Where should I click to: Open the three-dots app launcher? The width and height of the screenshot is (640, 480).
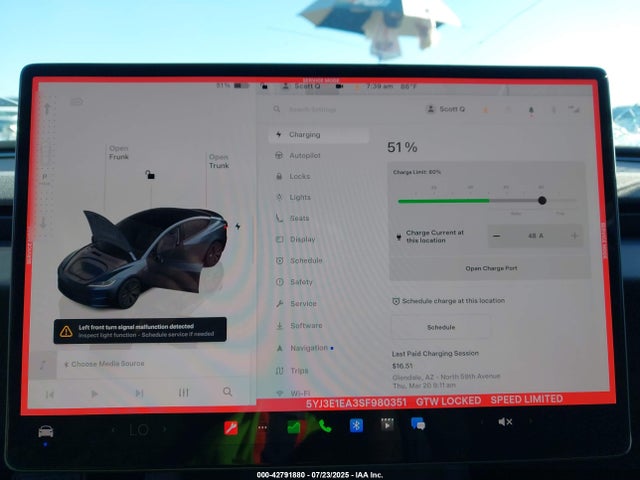(262, 427)
